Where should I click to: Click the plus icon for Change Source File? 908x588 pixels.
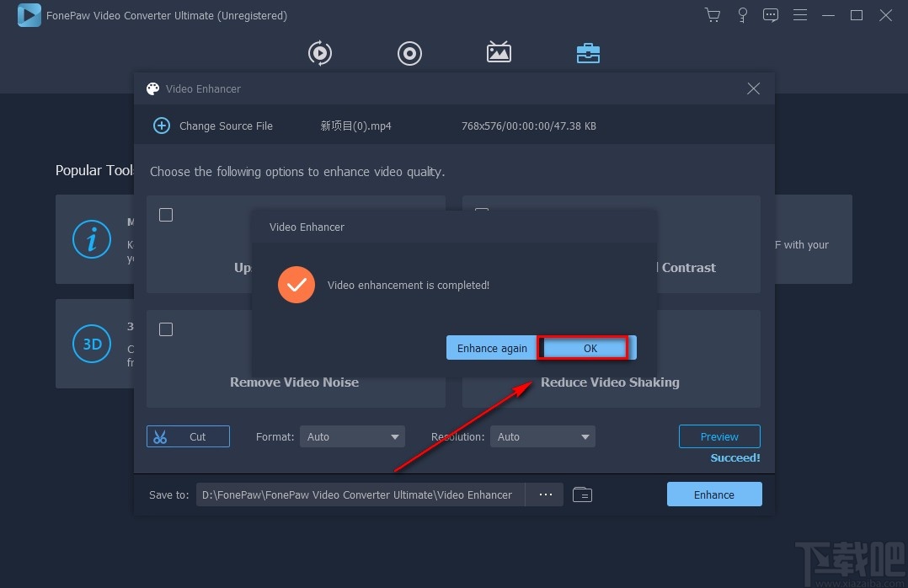pos(162,126)
